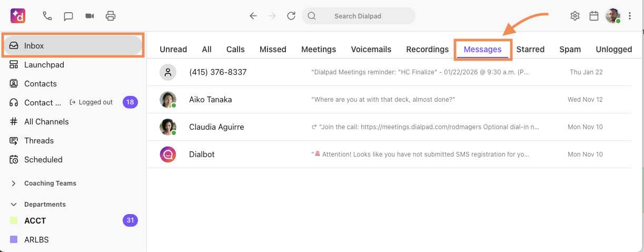Open the (415) 376-8337 conversation
This screenshot has width=644, height=252.
pos(389,72)
